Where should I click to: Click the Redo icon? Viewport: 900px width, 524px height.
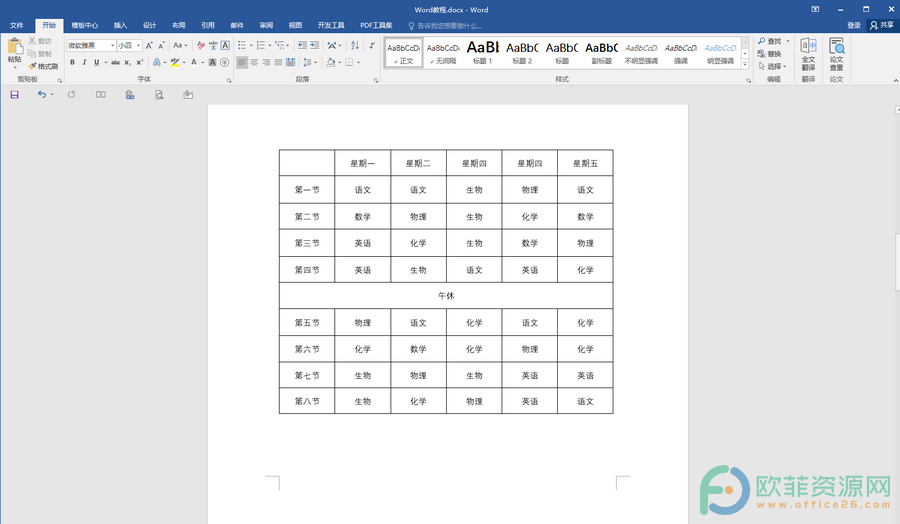pos(71,95)
